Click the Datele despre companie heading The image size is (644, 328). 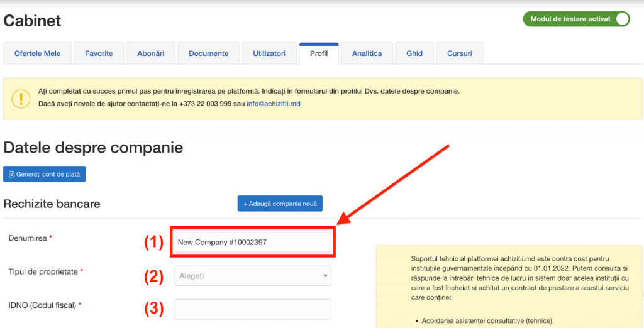coord(93,148)
